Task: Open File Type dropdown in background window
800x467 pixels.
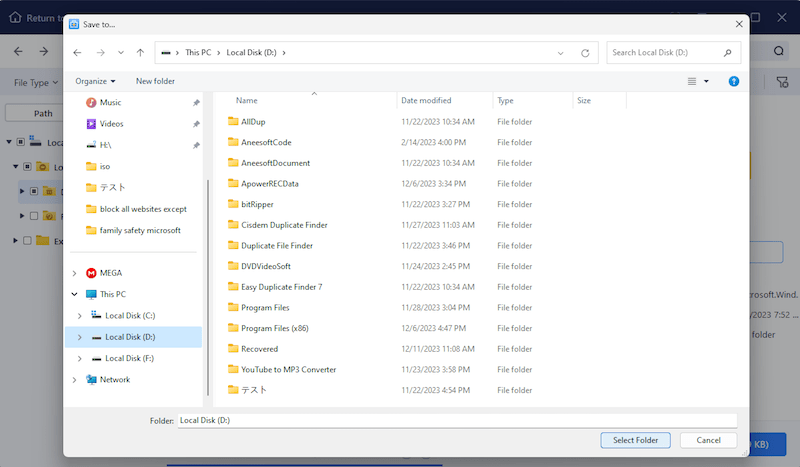Action: point(36,83)
